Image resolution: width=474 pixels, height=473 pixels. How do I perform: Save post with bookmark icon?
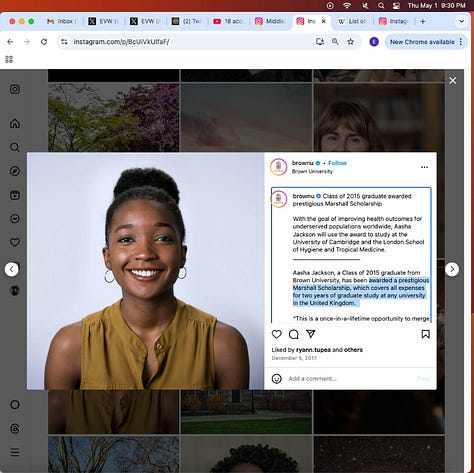click(425, 334)
